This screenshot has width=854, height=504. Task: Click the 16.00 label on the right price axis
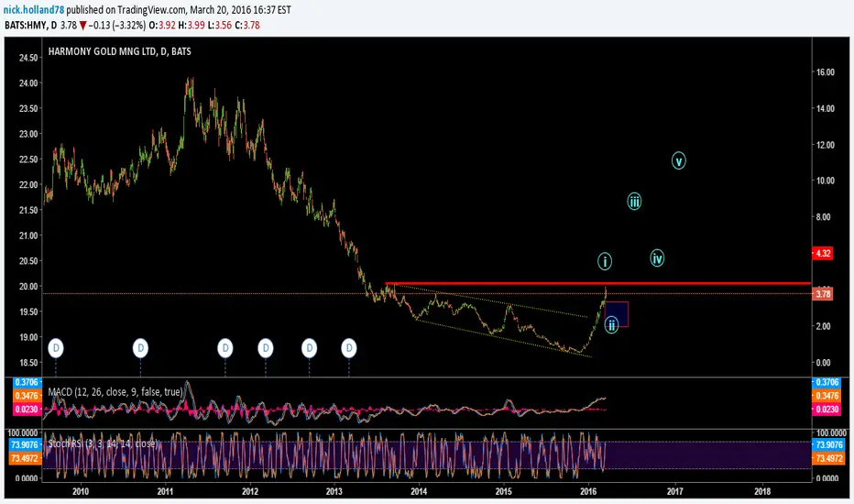(x=825, y=71)
